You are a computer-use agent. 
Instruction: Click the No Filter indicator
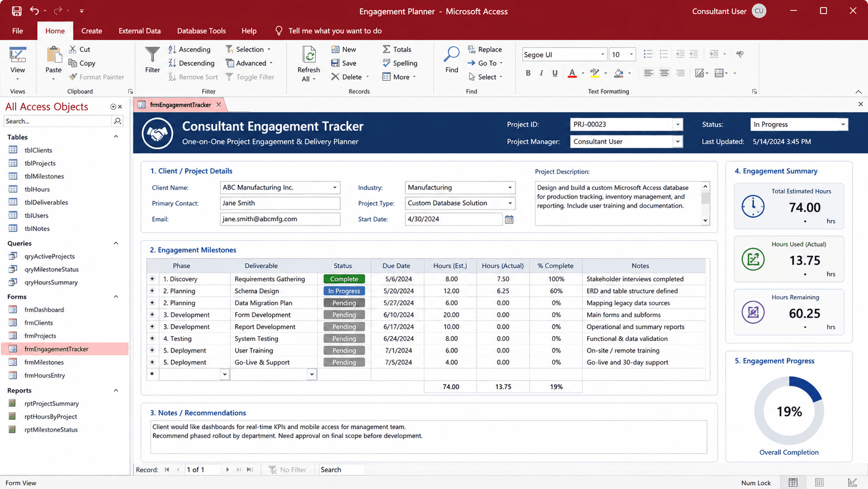click(288, 470)
